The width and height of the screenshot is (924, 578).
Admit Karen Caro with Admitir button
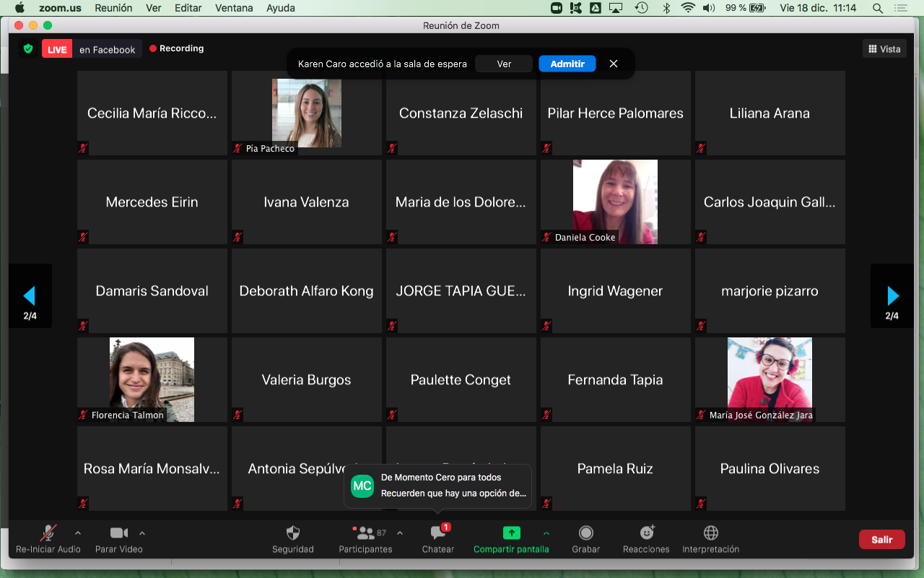pos(567,64)
